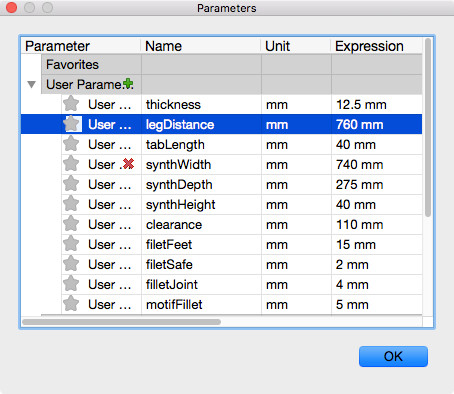Add a new user parameter with green plus
This screenshot has height=394, width=454.
pyautogui.click(x=128, y=84)
